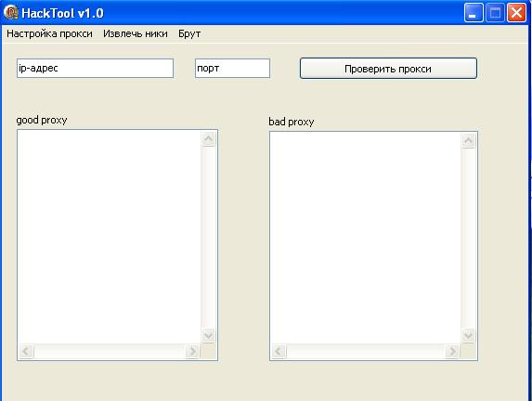
Task: Open the Настройка прокси menu
Action: point(49,33)
